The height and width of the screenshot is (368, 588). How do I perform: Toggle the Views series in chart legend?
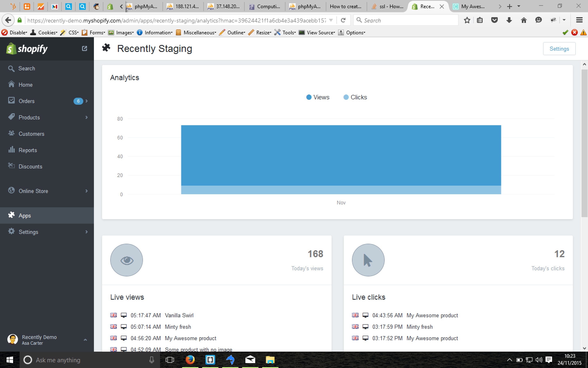coord(318,97)
